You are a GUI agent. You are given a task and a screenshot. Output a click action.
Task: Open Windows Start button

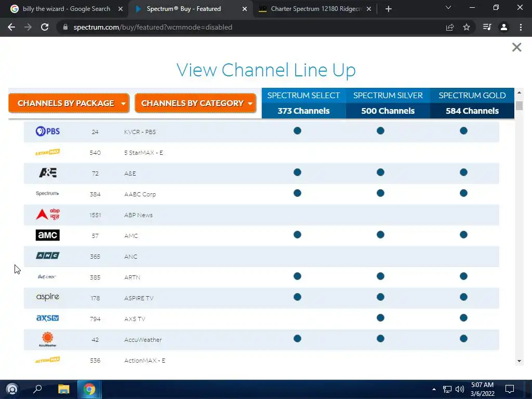(x=12, y=389)
